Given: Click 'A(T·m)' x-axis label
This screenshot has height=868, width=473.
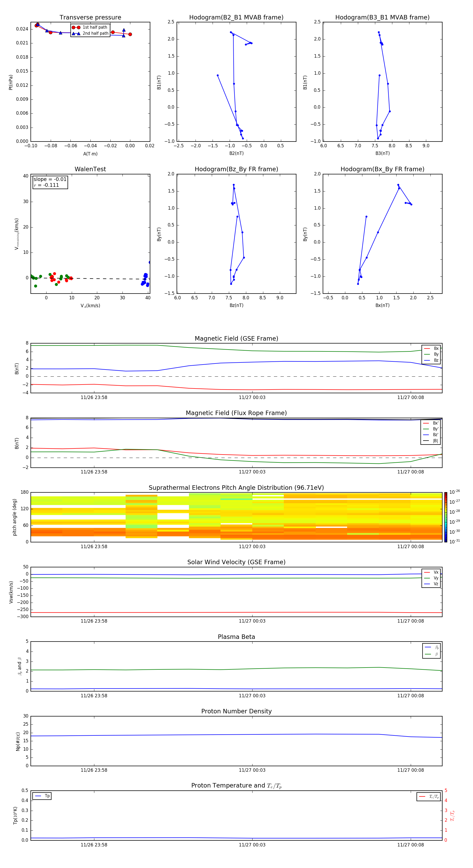Looking at the screenshot, I should tap(90, 154).
